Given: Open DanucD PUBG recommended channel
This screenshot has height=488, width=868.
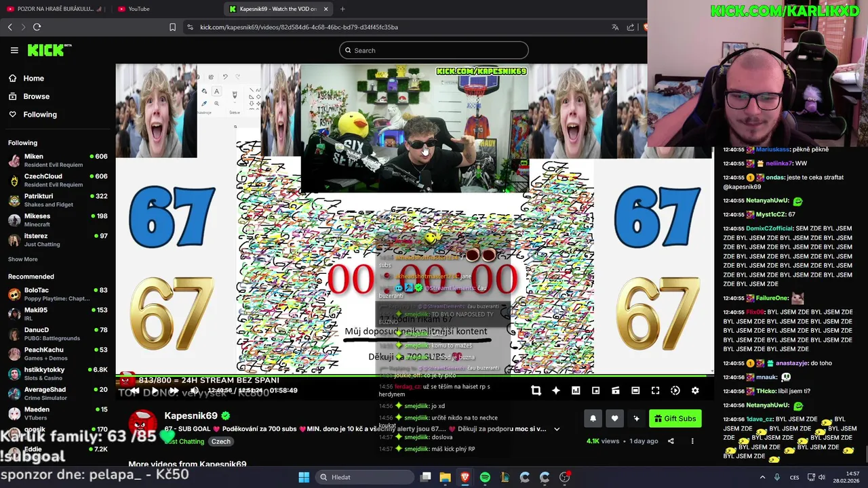Looking at the screenshot, I should tap(58, 334).
